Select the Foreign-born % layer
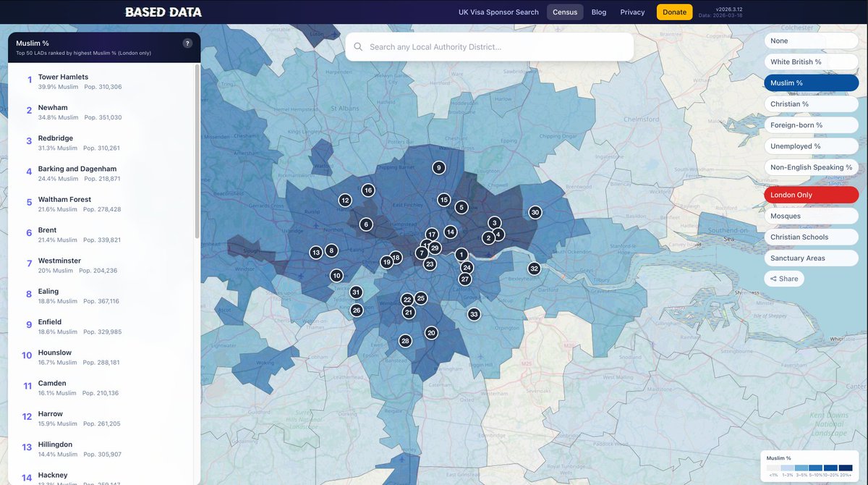Viewport: 868px width, 485px height. coord(811,125)
